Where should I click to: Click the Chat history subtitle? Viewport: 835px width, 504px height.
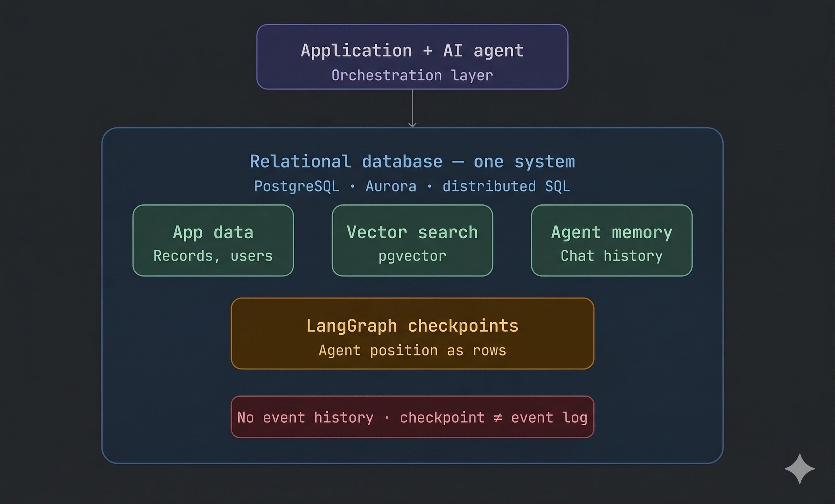(611, 256)
